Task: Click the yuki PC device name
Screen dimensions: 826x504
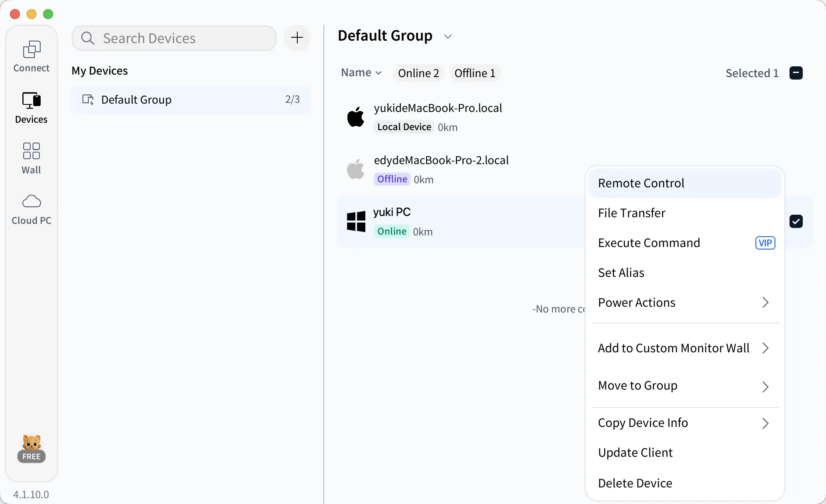Action: (x=392, y=212)
